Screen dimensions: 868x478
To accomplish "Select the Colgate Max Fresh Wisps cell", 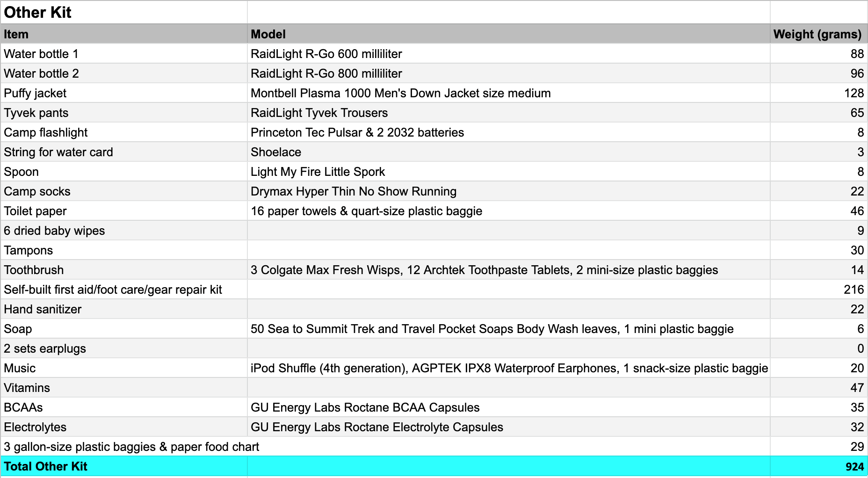I will (508, 270).
